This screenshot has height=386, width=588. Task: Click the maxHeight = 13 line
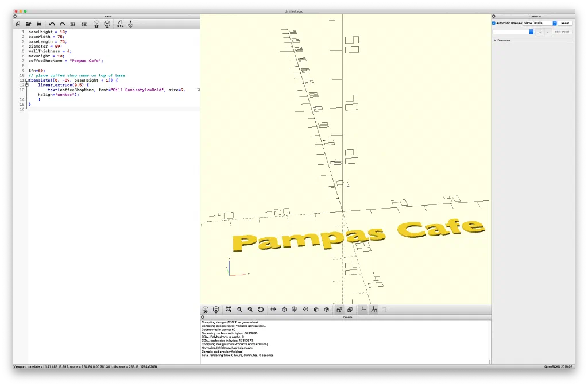click(x=47, y=56)
